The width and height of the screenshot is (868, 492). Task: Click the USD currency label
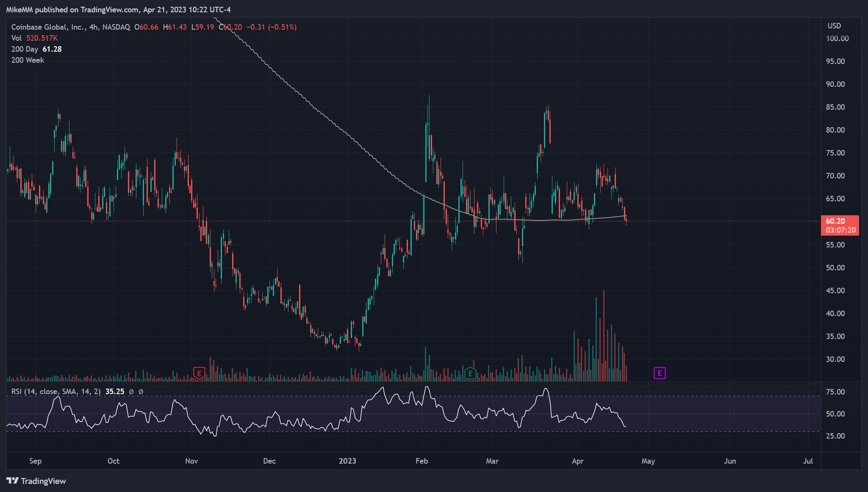[x=834, y=26]
